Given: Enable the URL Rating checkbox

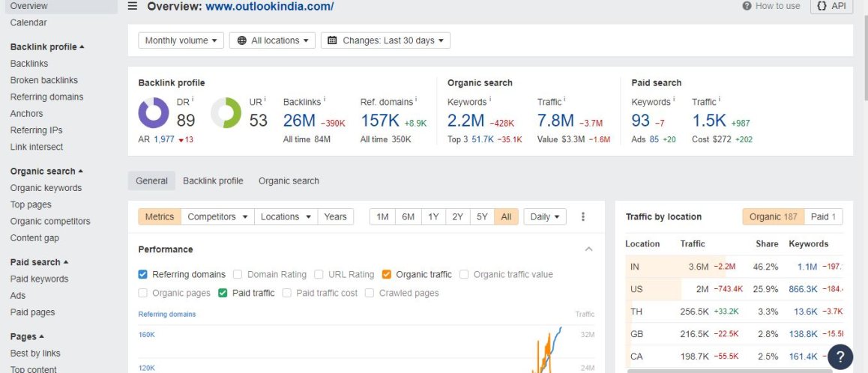Looking at the screenshot, I should [319, 274].
